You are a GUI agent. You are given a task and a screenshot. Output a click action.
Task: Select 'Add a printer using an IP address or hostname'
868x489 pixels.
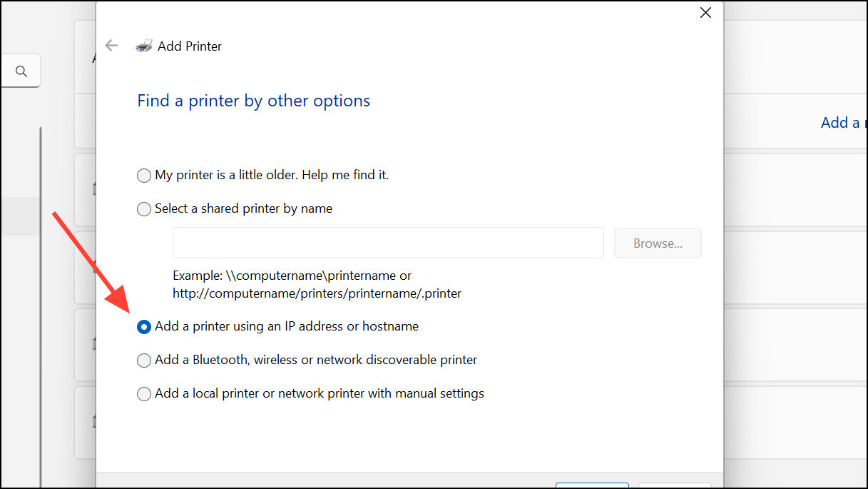point(143,326)
